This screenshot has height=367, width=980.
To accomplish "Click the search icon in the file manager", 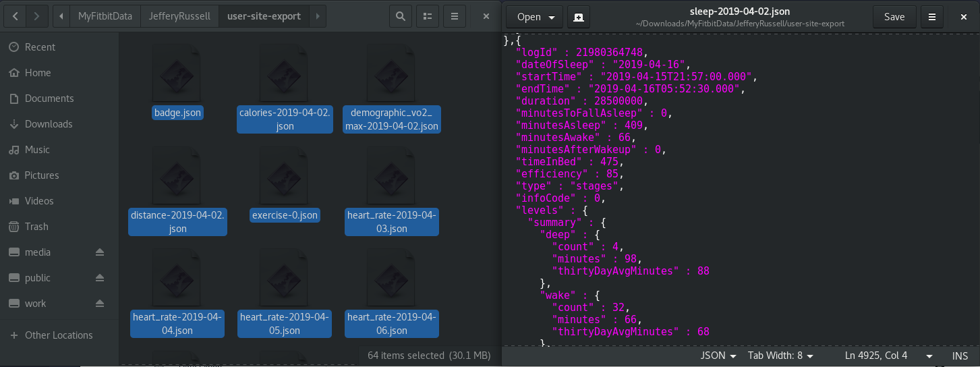I will [401, 16].
